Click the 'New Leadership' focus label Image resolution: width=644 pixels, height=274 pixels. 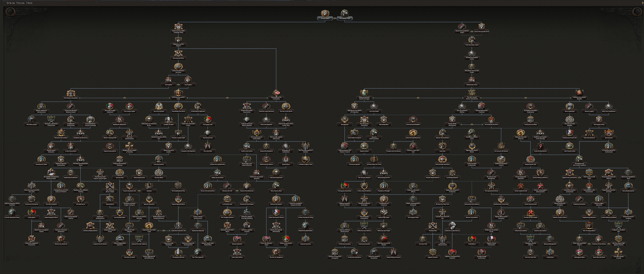569,111
